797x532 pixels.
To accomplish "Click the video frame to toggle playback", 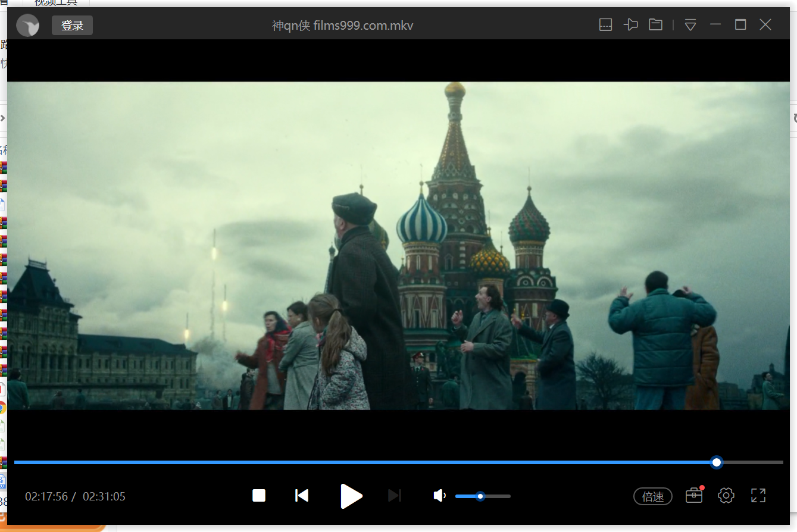I will tap(398, 245).
